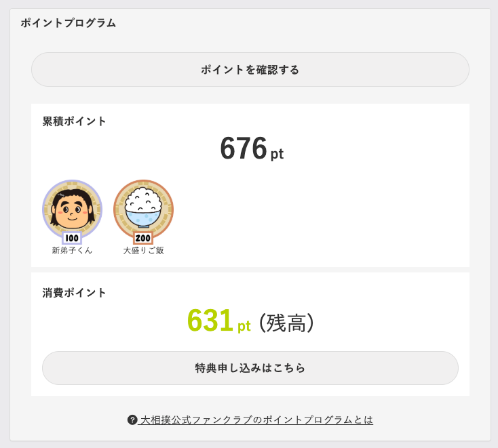Click the question mark help icon
Screen dimensions: 498x448
(132, 420)
